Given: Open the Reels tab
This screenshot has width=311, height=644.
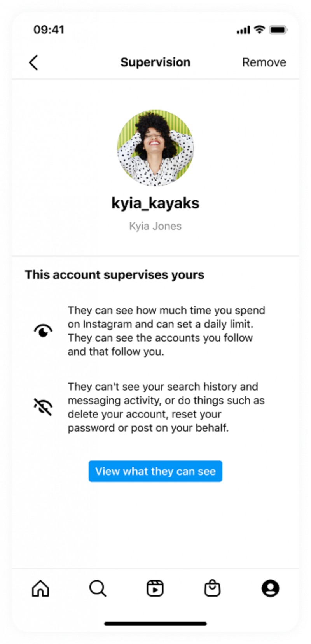Looking at the screenshot, I should pos(155,588).
